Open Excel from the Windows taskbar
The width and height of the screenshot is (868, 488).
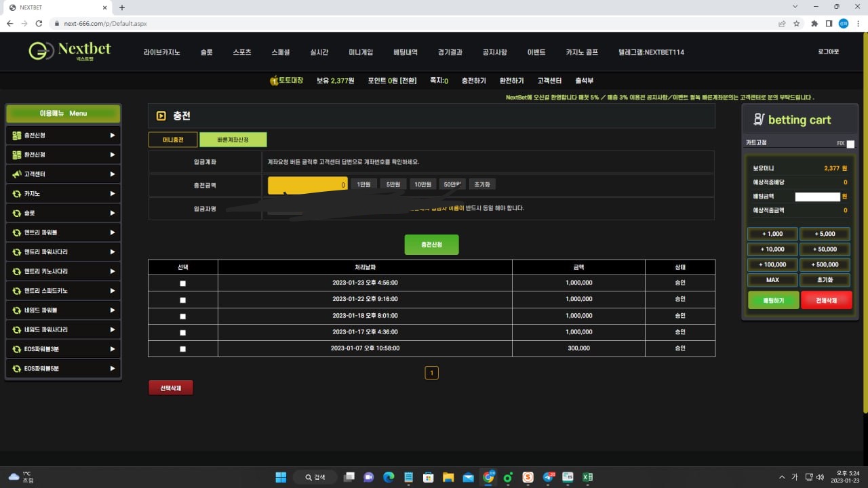point(587,477)
